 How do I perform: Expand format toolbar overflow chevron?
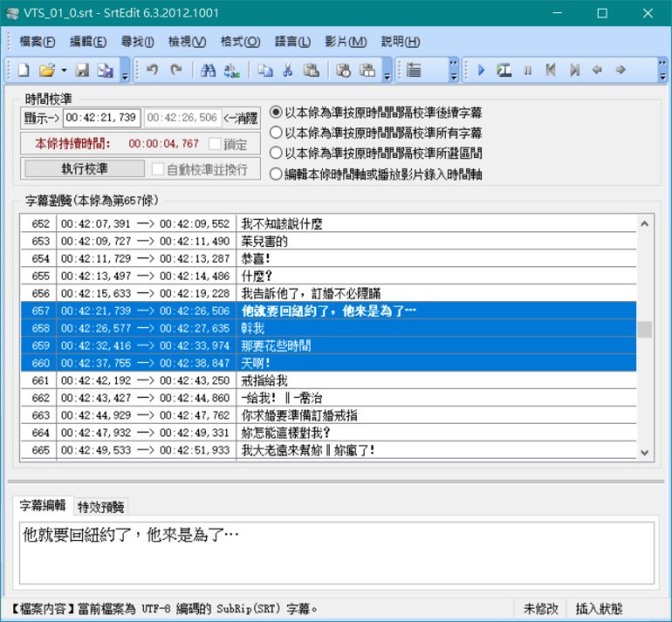click(x=454, y=70)
